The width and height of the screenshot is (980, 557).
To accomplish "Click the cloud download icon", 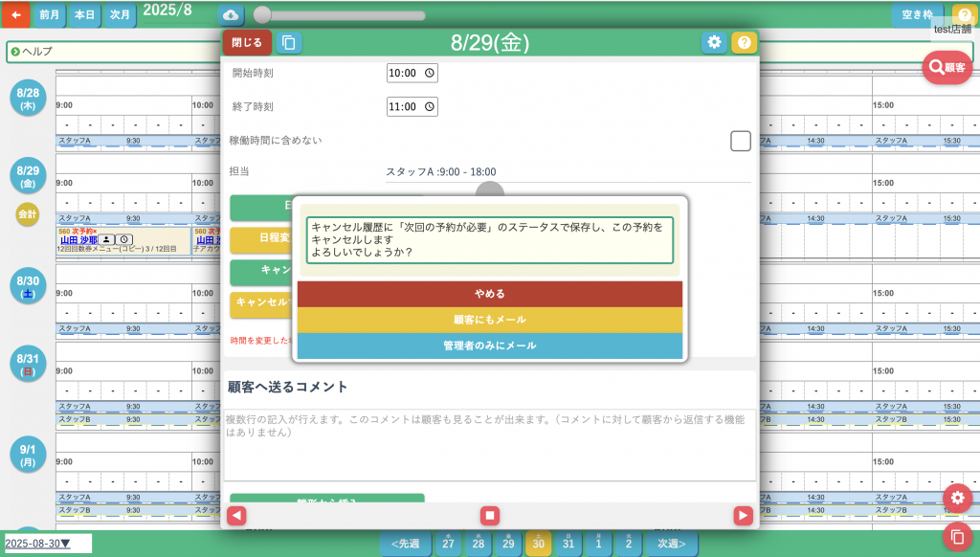I will coord(231,15).
